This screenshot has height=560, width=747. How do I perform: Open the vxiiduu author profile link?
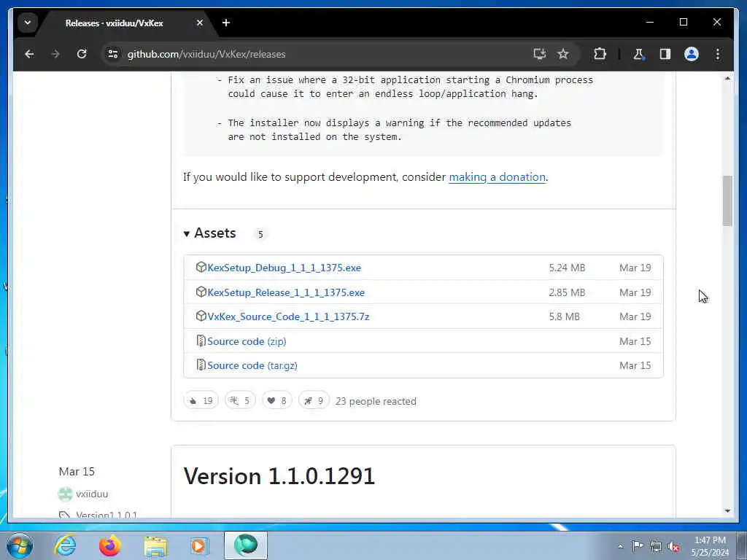[92, 494]
